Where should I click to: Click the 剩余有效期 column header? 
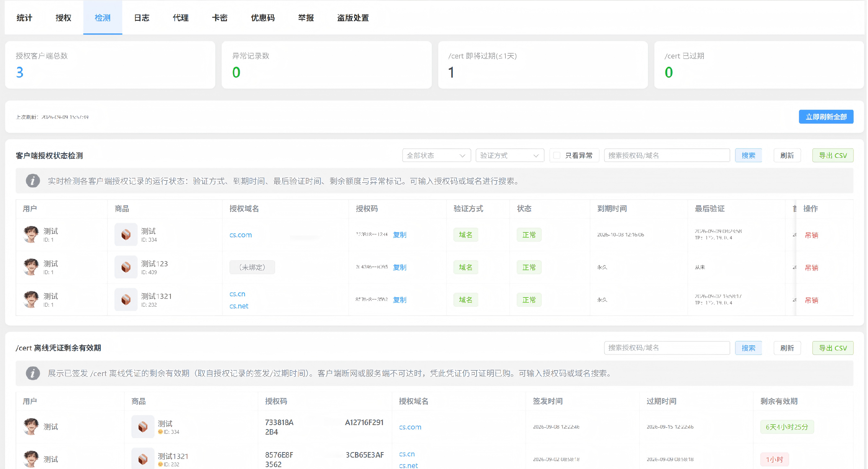[779, 401]
